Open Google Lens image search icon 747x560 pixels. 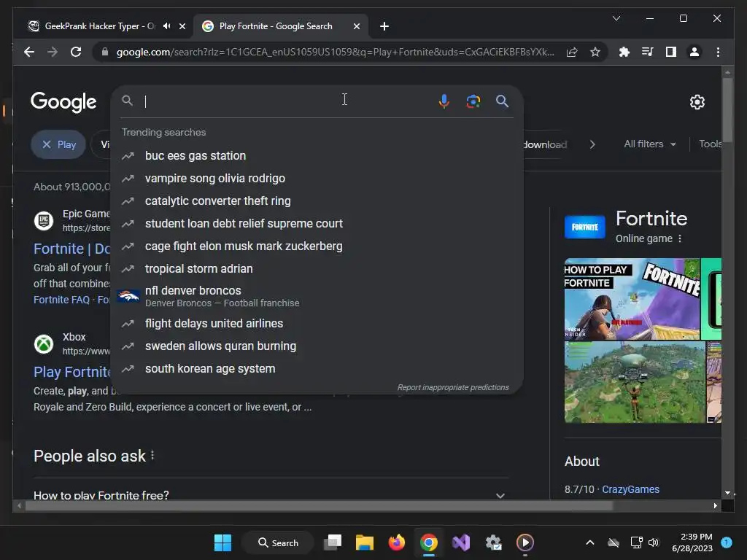click(473, 101)
